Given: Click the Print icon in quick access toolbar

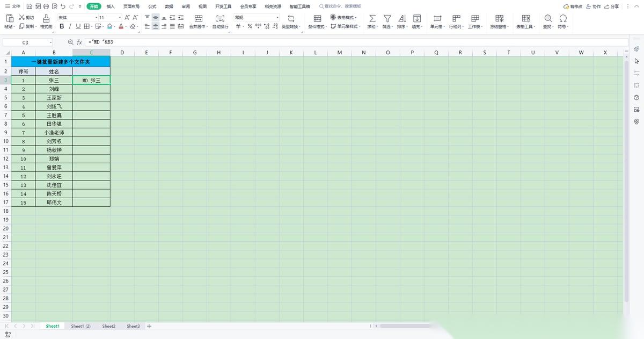Looking at the screenshot, I should (46, 6).
